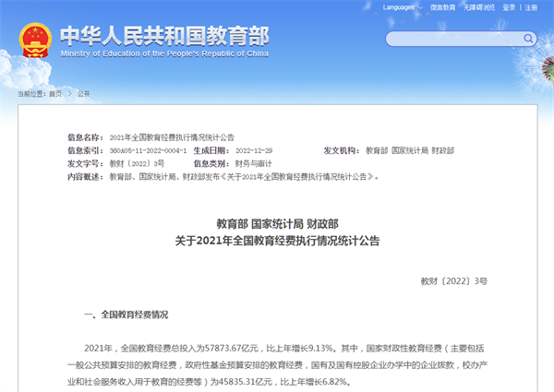
Task: Click title 关于2021年全国教育经费执行情况统计公告
Action: (277, 241)
